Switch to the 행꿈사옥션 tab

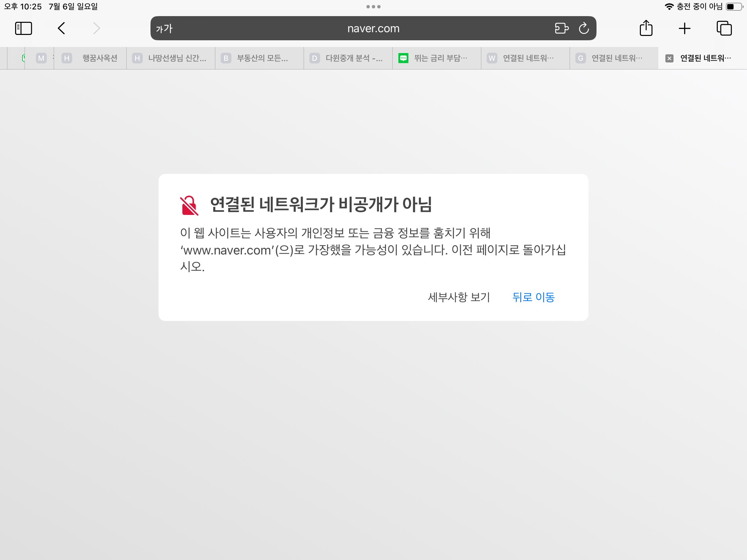point(100,58)
